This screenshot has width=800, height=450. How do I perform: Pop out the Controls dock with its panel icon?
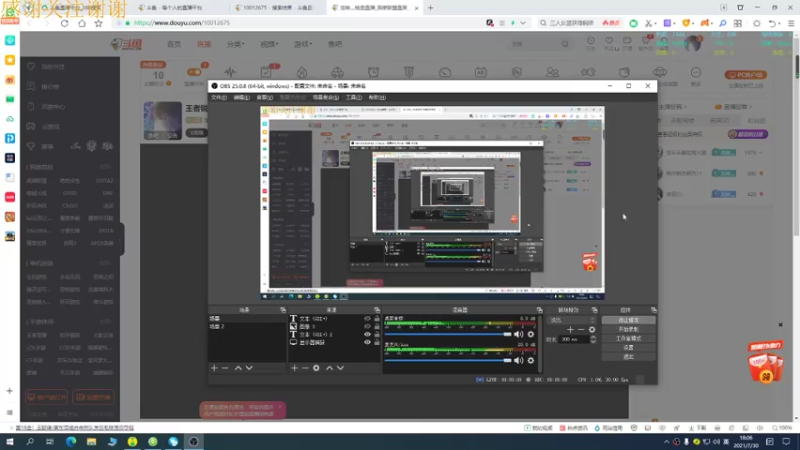pos(654,310)
